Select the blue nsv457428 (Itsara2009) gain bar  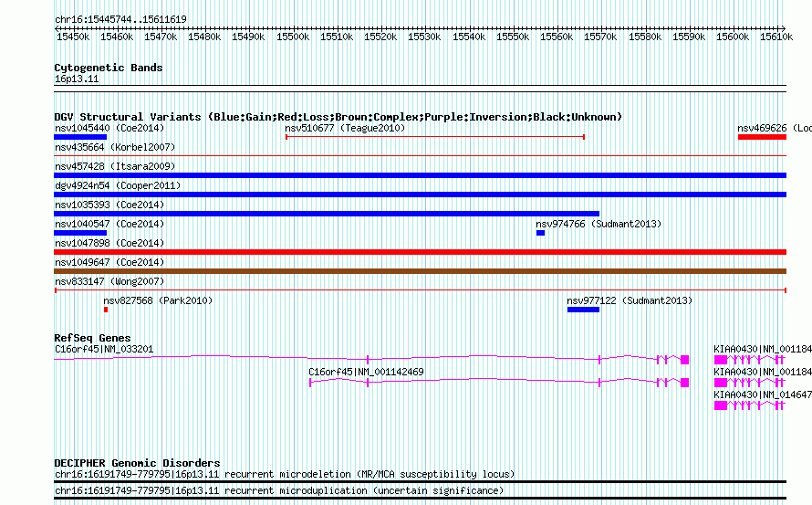click(420, 175)
